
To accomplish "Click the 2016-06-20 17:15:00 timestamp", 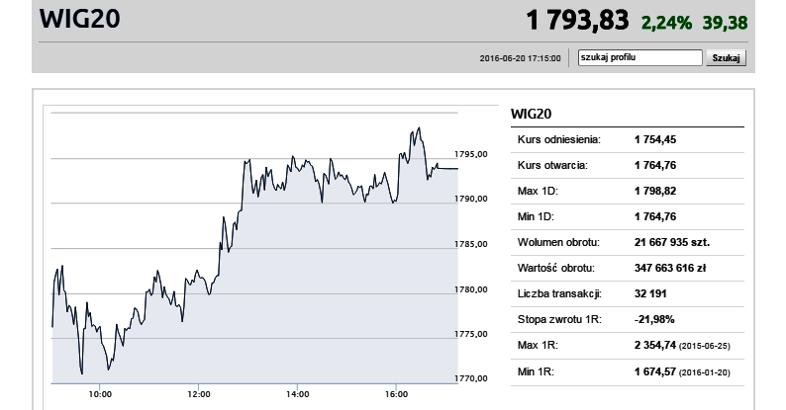I will point(521,58).
